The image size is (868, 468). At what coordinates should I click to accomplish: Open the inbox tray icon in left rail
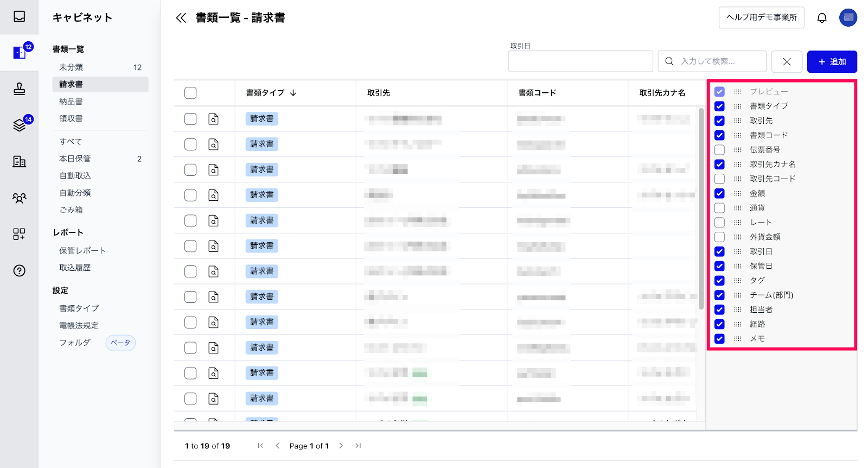coord(20,17)
